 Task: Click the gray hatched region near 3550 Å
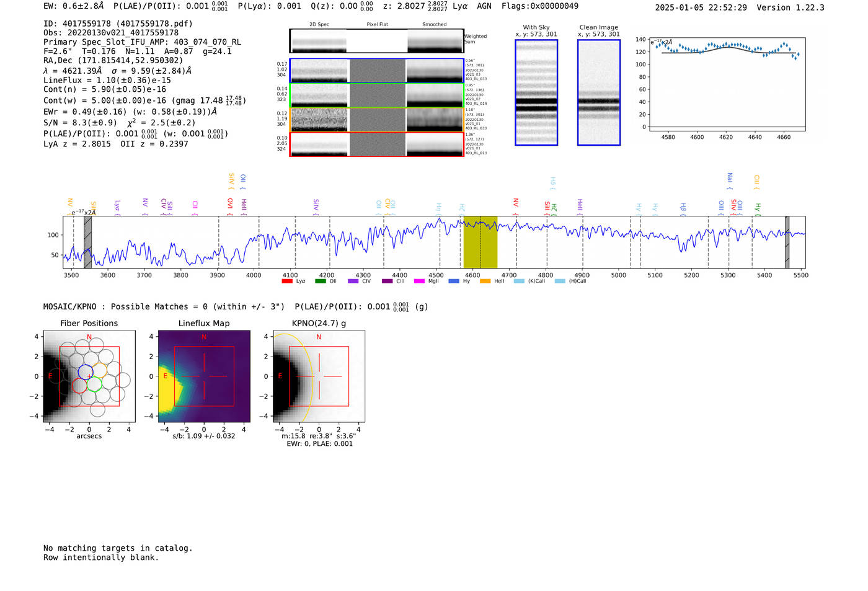click(x=88, y=242)
